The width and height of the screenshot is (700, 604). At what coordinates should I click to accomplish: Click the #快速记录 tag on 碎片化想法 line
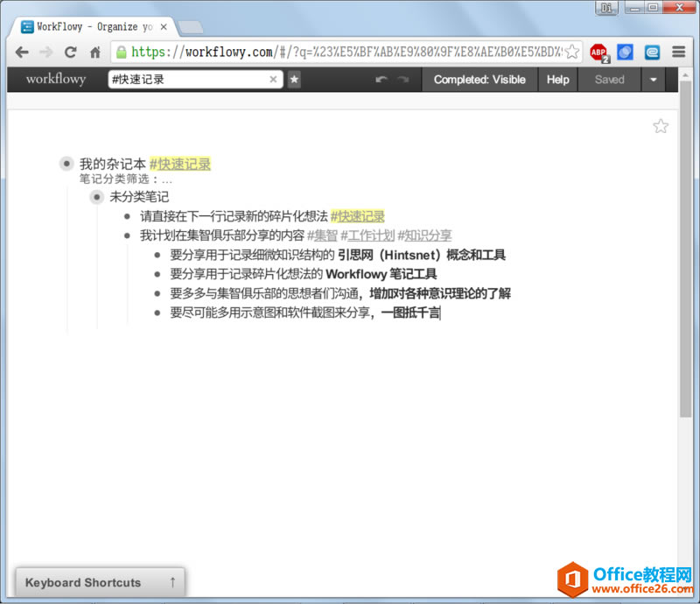358,216
